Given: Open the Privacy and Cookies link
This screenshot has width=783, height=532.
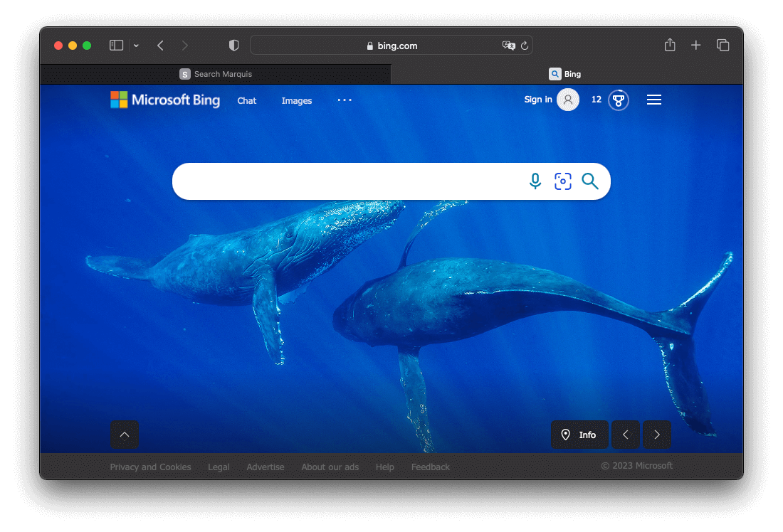Looking at the screenshot, I should (x=150, y=467).
